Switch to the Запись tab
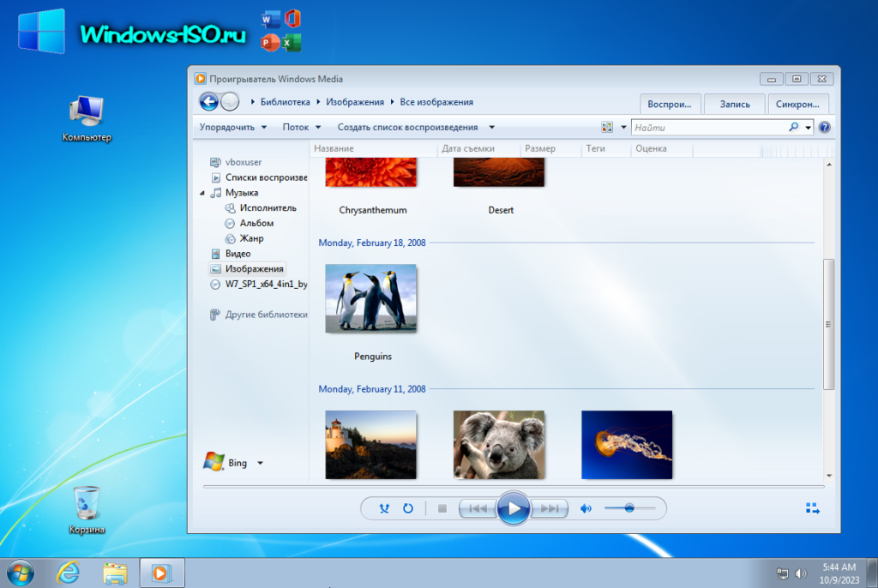The width and height of the screenshot is (878, 588). pos(735,105)
